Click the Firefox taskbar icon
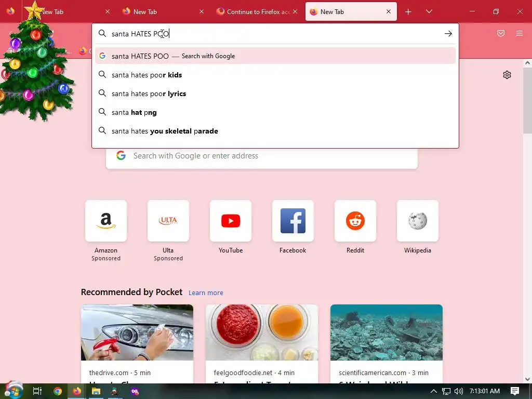This screenshot has width=532, height=399. pos(77,391)
